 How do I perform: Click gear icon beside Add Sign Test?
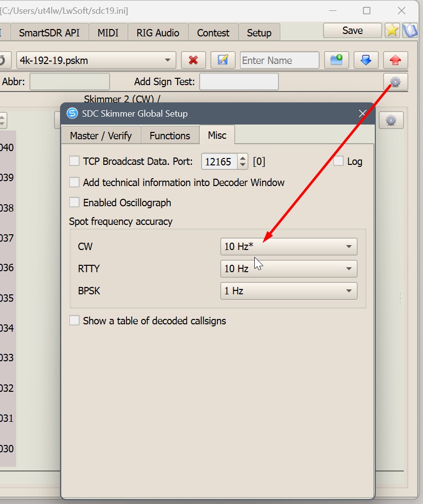pos(395,82)
